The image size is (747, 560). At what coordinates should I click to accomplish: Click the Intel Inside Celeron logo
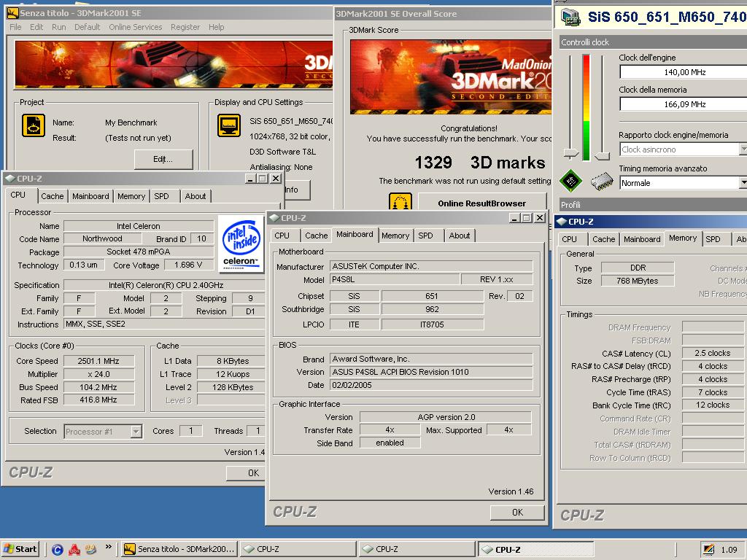point(241,244)
